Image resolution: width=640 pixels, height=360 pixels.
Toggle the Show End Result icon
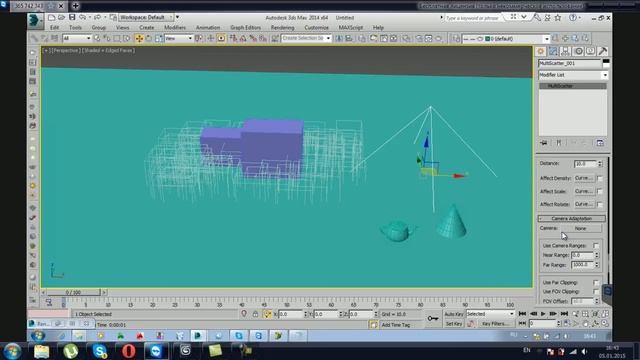(x=559, y=143)
